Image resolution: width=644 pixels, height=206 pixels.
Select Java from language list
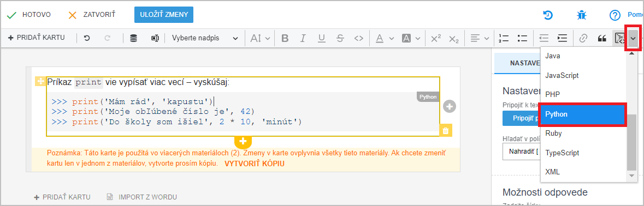pos(583,56)
